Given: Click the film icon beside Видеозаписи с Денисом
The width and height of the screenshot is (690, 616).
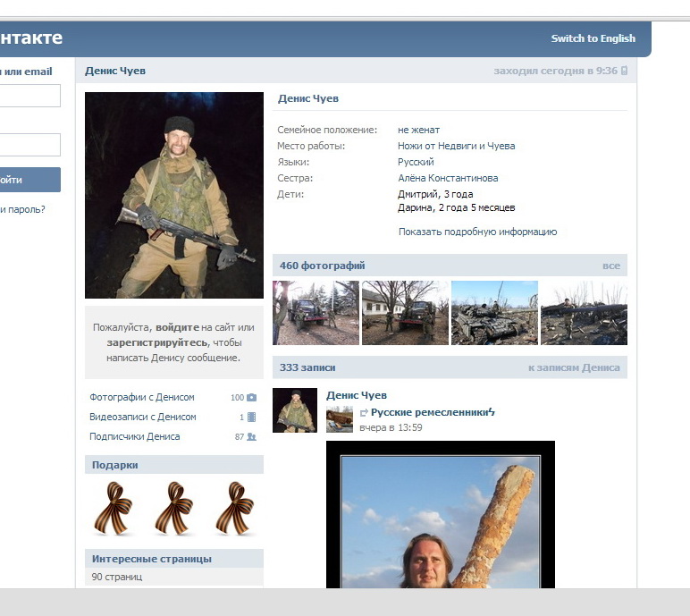Looking at the screenshot, I should point(252,417).
